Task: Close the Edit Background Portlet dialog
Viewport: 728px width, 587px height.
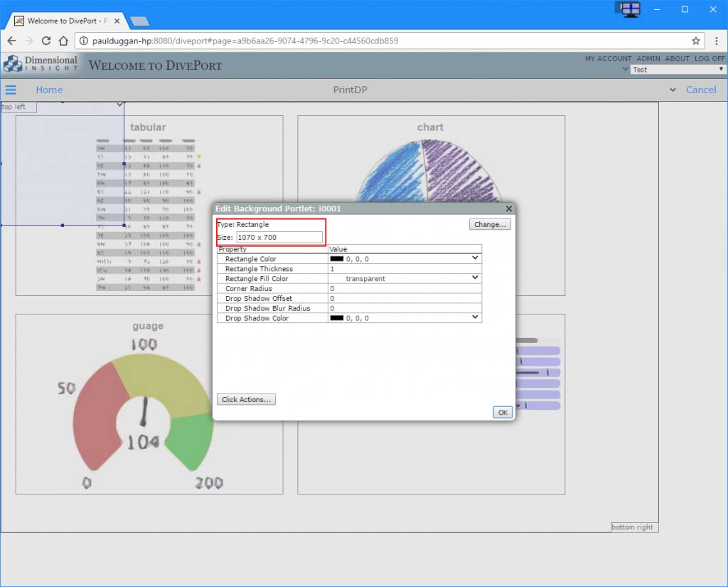Action: pos(508,209)
